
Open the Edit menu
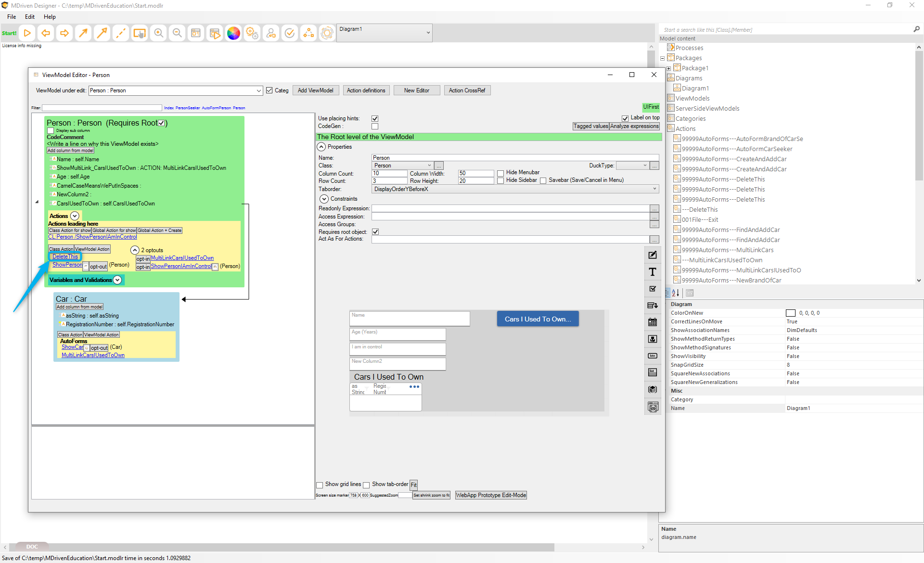click(x=30, y=17)
